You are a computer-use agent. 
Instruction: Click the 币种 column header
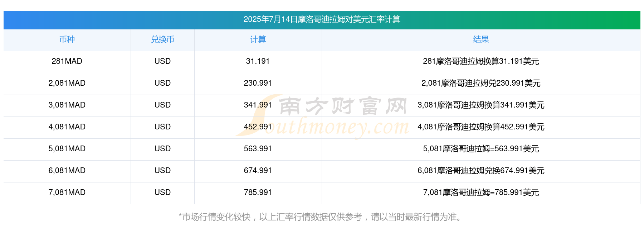click(67, 39)
